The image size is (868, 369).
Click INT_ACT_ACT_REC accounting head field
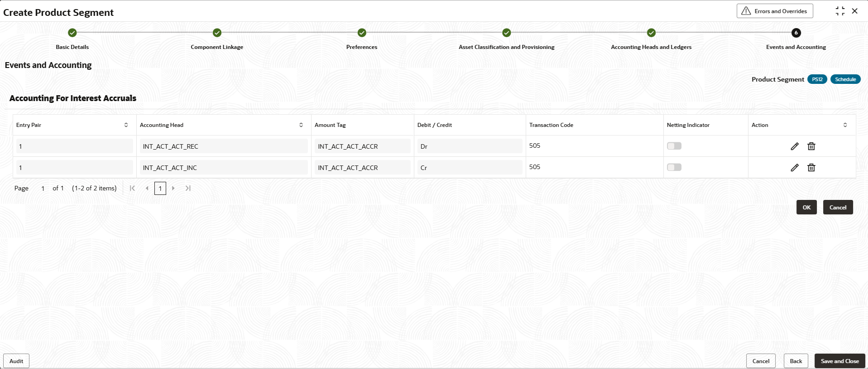224,146
